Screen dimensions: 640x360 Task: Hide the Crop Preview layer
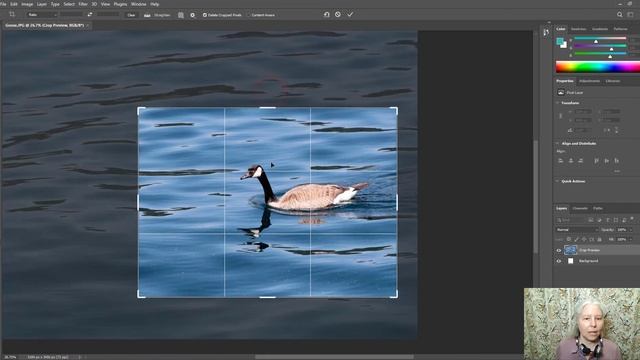(x=559, y=250)
